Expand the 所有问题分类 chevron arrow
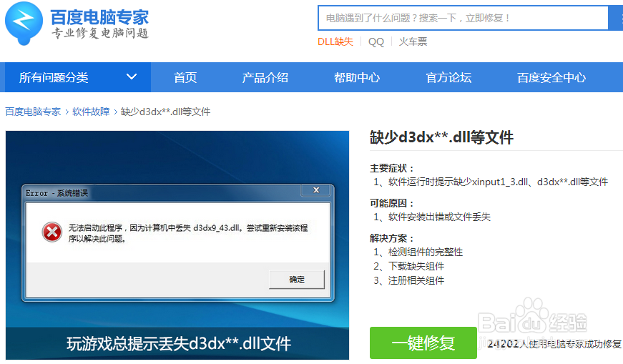This screenshot has height=364, width=623. click(132, 77)
